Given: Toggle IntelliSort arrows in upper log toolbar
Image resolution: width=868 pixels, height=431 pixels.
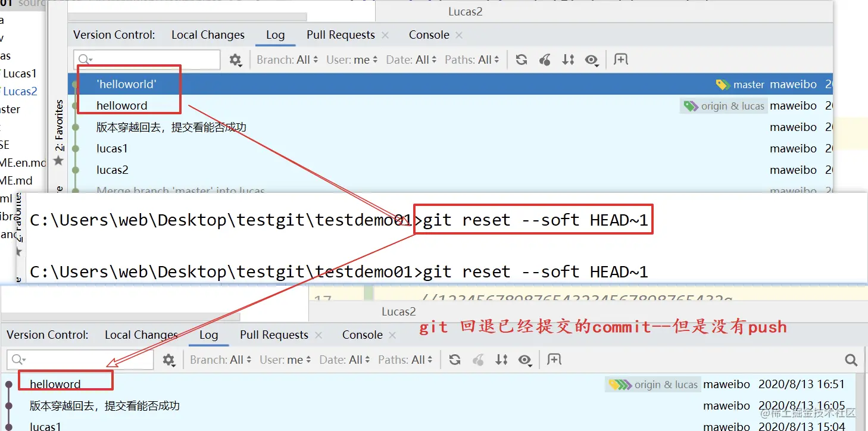Looking at the screenshot, I should click(x=568, y=60).
